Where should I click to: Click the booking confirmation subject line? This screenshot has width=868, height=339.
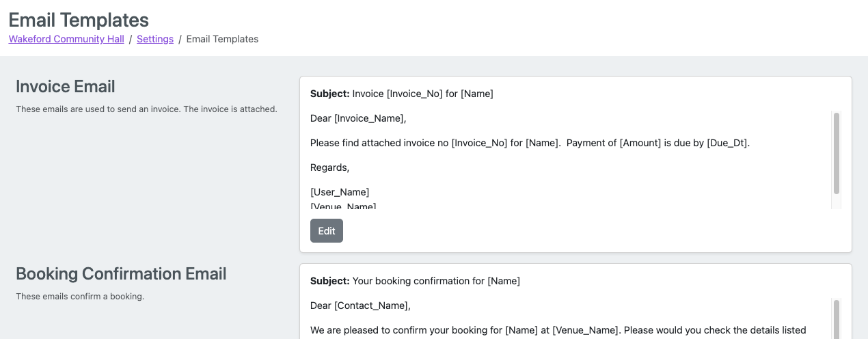click(415, 281)
